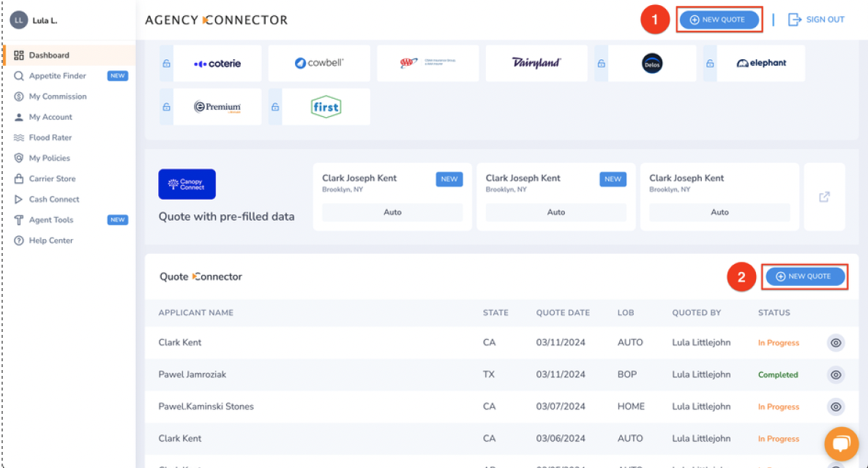The image size is (868, 468).
Task: Click the lock icon beside first carrier
Action: pos(274,106)
